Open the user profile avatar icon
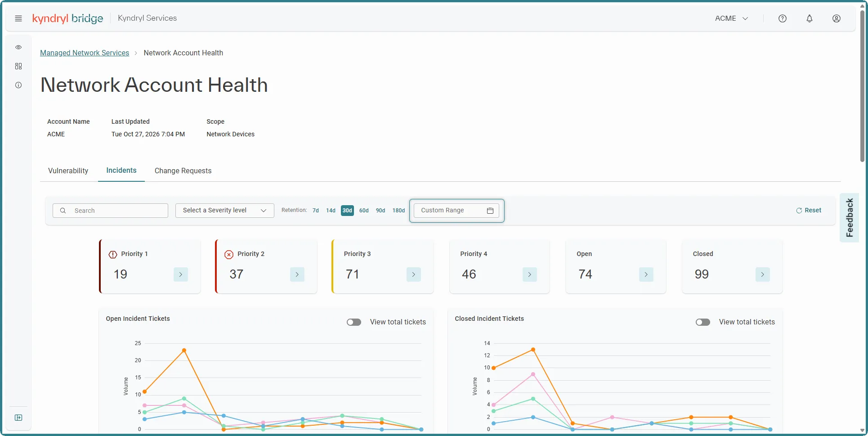This screenshot has height=436, width=868. click(837, 18)
